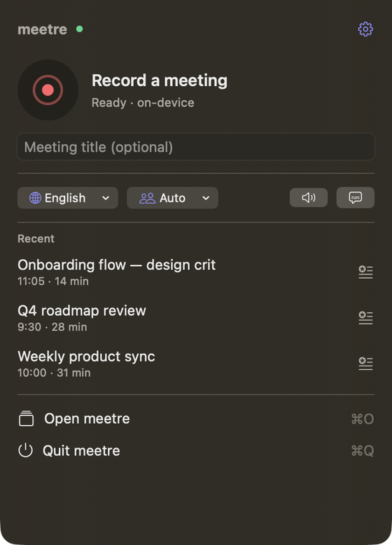Open summary icon for Q4 roadmap review
Image resolution: width=392 pixels, height=545 pixels.
[x=365, y=318]
